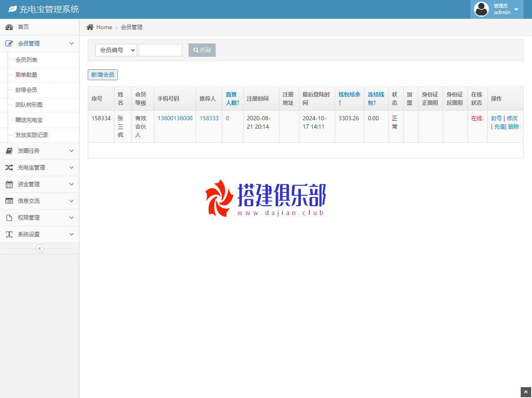
Task: Open 团队树形图 submenu item
Action: pyautogui.click(x=29, y=105)
